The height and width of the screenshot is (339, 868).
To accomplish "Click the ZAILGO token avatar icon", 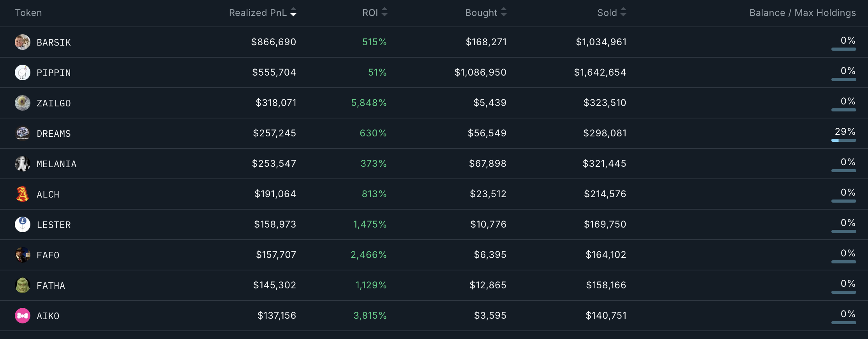I will 23,103.
